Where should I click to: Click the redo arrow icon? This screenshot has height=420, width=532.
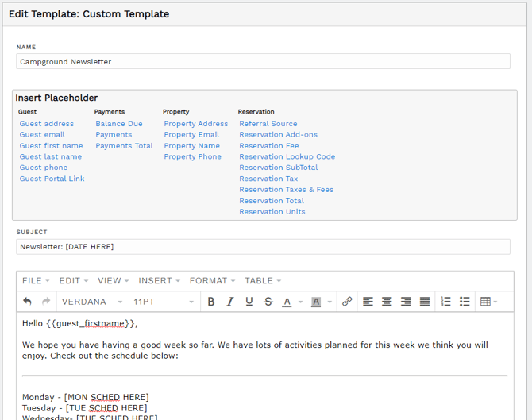tap(46, 301)
